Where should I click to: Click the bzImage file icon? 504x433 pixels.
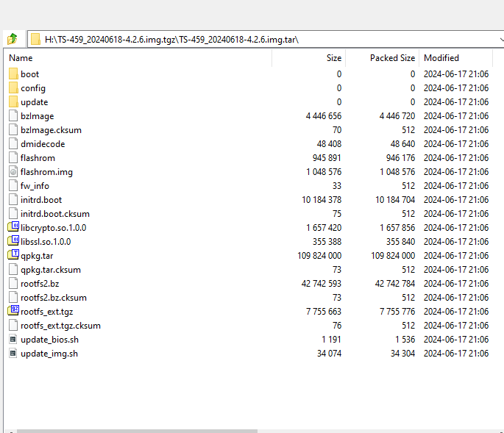click(13, 116)
